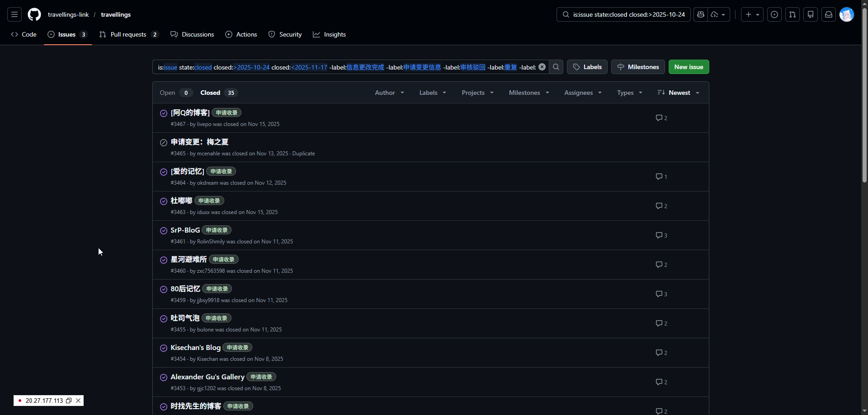Show Closed issues list
The image size is (868, 415).
pyautogui.click(x=219, y=93)
